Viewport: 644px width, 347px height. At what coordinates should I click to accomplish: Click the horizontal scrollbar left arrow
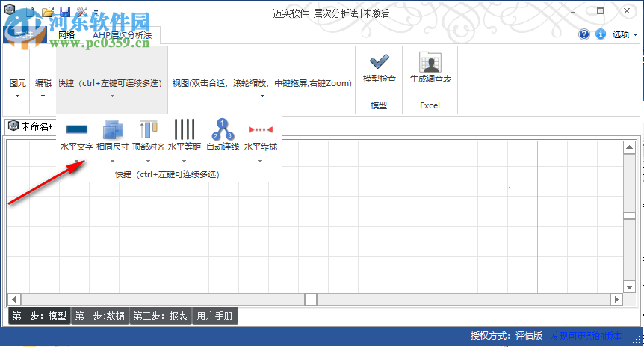(x=14, y=300)
